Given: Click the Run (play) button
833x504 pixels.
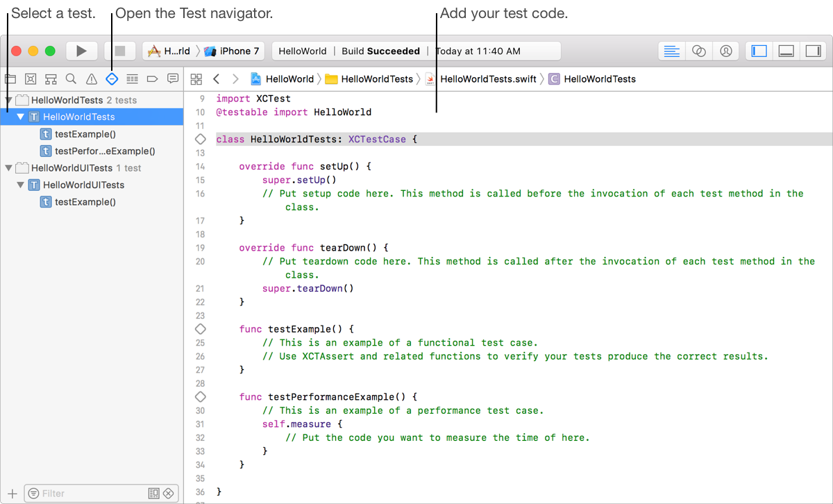Looking at the screenshot, I should point(81,51).
